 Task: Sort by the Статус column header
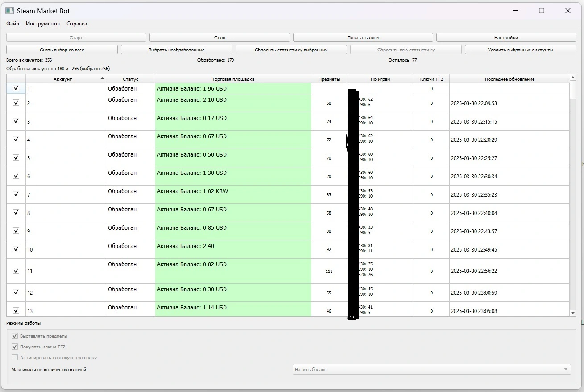pyautogui.click(x=130, y=79)
